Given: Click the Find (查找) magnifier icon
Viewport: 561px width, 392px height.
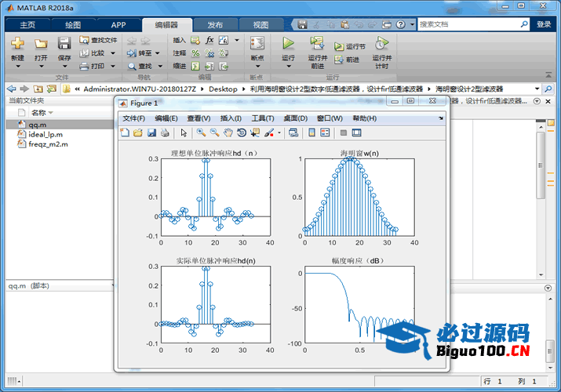Looking at the screenshot, I should (132, 66).
